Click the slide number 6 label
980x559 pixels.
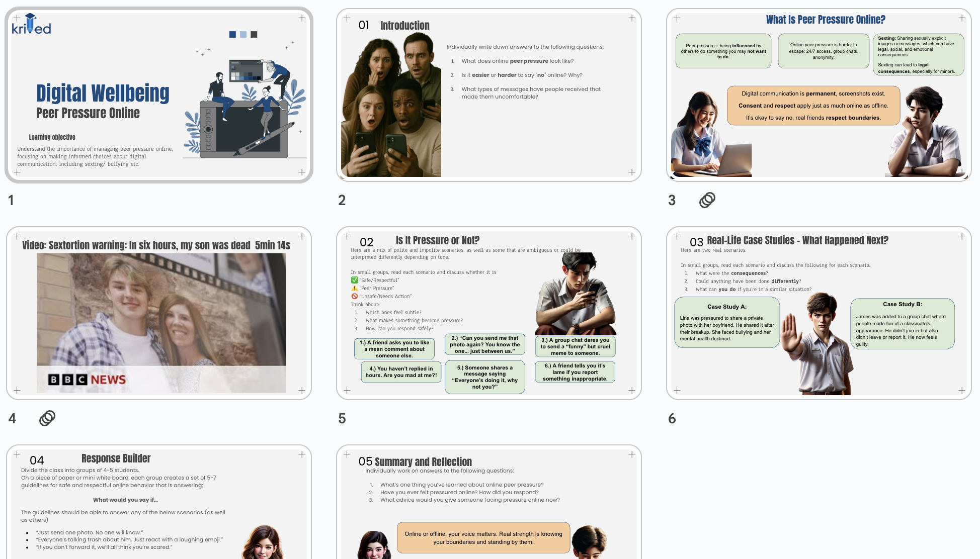(x=673, y=418)
